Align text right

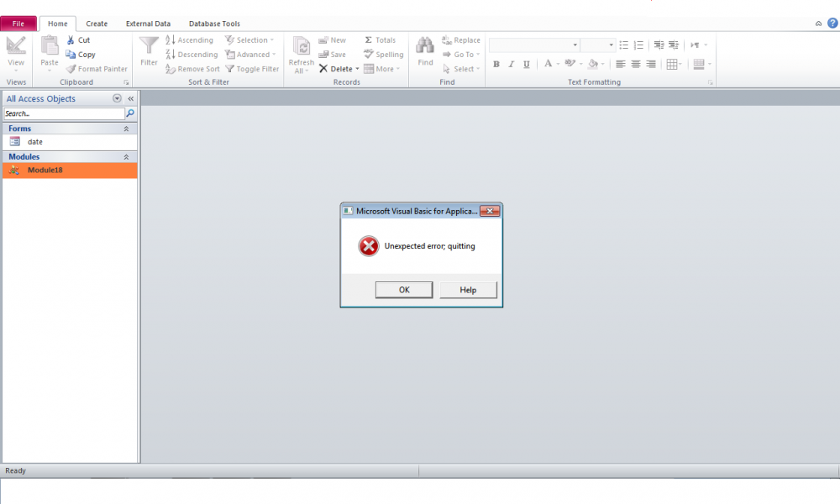tap(650, 65)
